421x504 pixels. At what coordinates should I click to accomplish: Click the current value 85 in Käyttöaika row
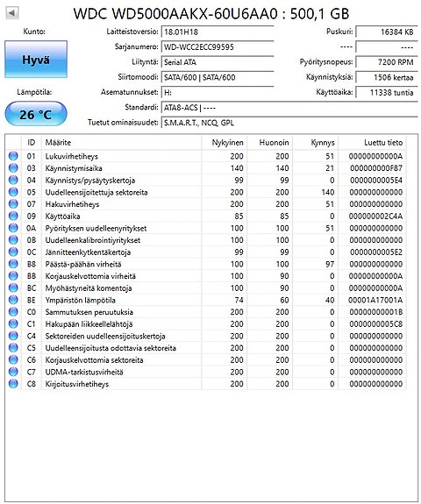[x=239, y=216]
